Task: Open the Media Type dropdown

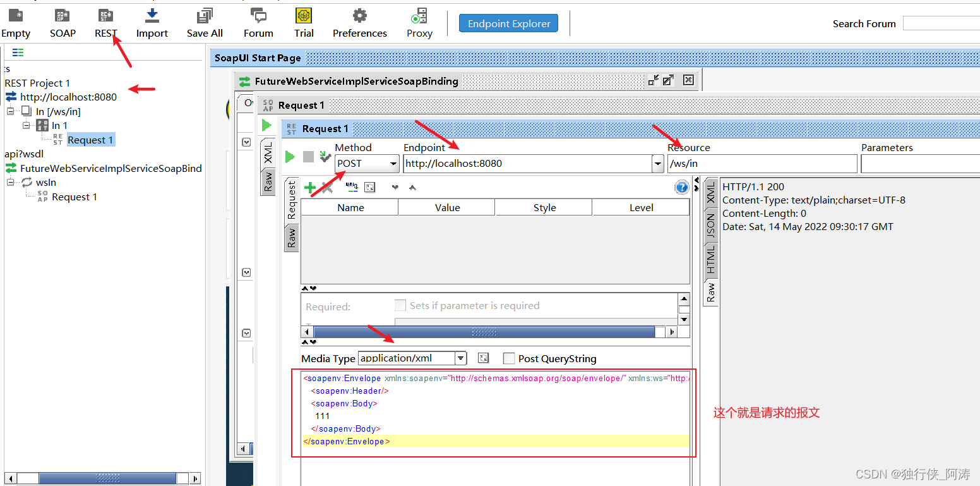Action: [460, 358]
